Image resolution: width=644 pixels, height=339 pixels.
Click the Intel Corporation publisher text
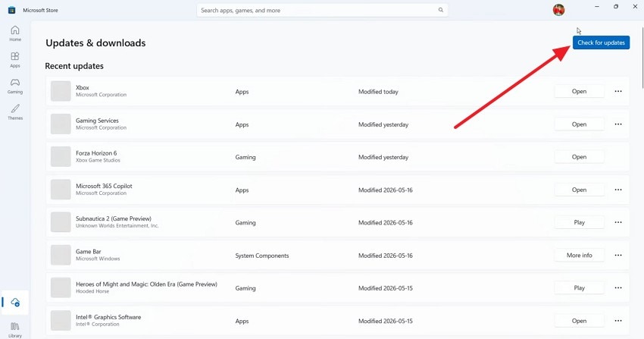pos(97,324)
